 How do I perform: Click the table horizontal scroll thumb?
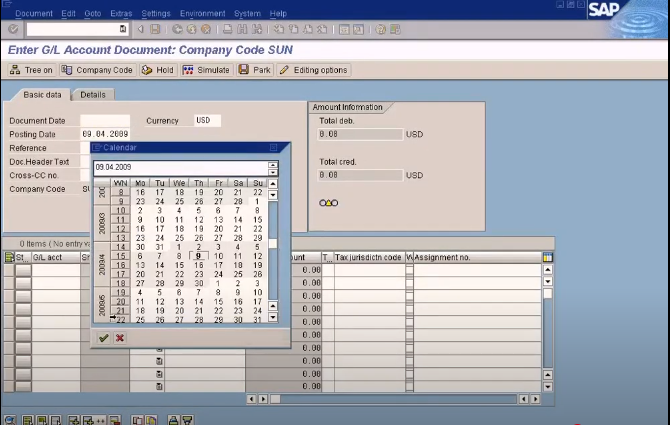coord(276,399)
